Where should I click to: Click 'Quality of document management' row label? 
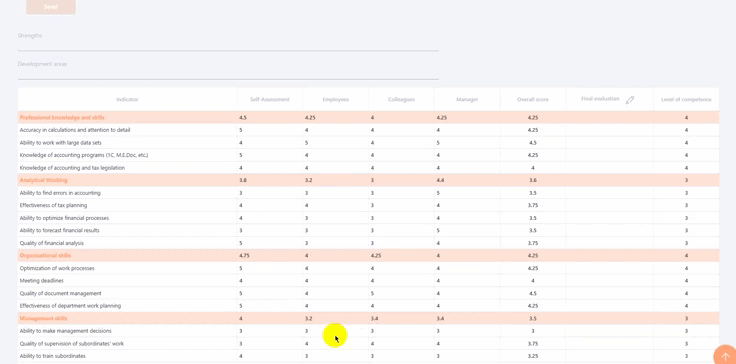pos(61,294)
